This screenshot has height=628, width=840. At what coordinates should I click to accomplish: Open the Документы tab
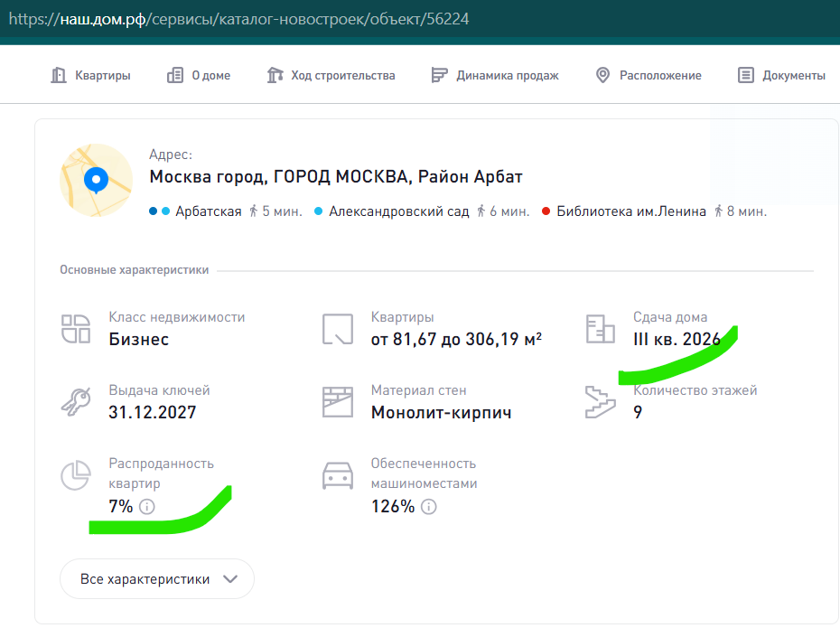[x=781, y=76]
